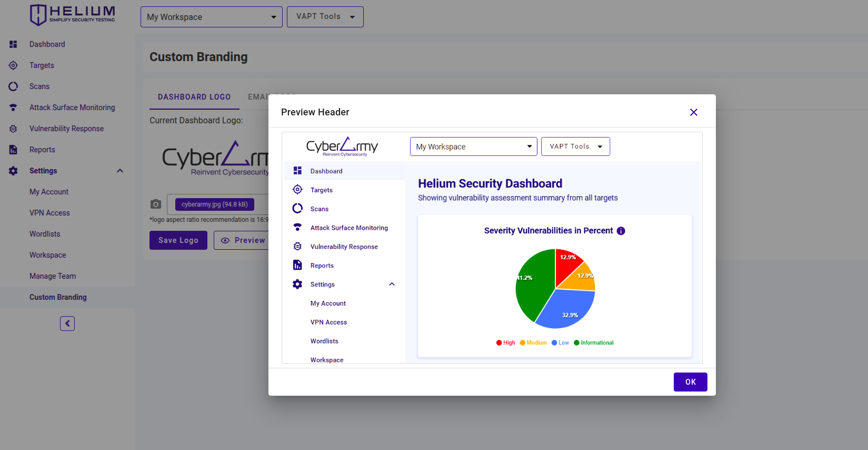Close the Preview Header dialog with the X icon

pyautogui.click(x=694, y=112)
